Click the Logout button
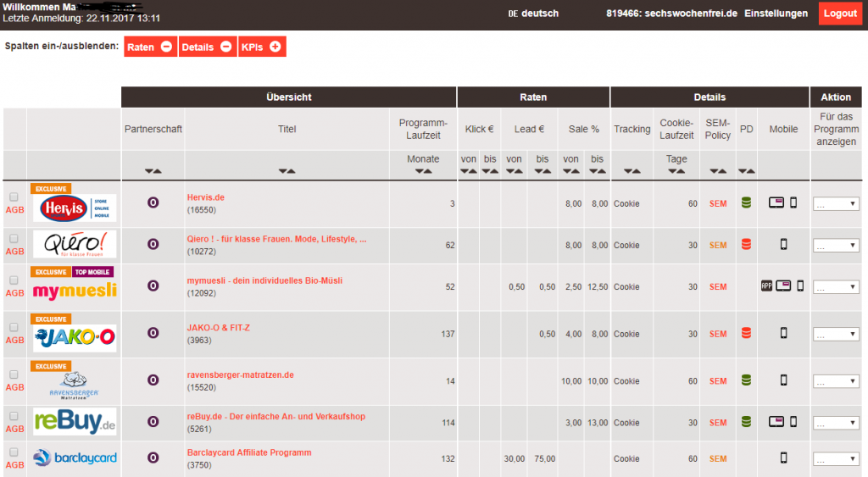This screenshot has height=477, width=868. pos(840,14)
